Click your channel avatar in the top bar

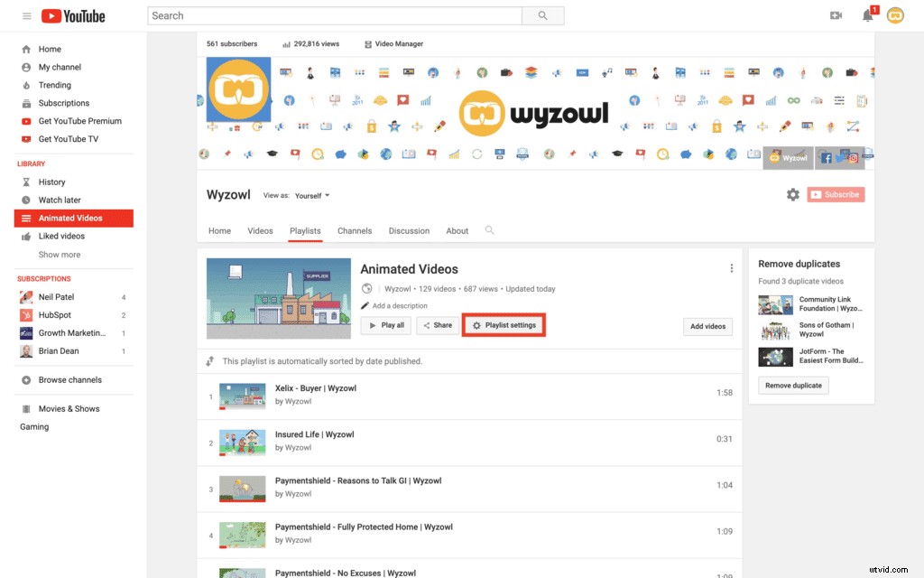[895, 15]
